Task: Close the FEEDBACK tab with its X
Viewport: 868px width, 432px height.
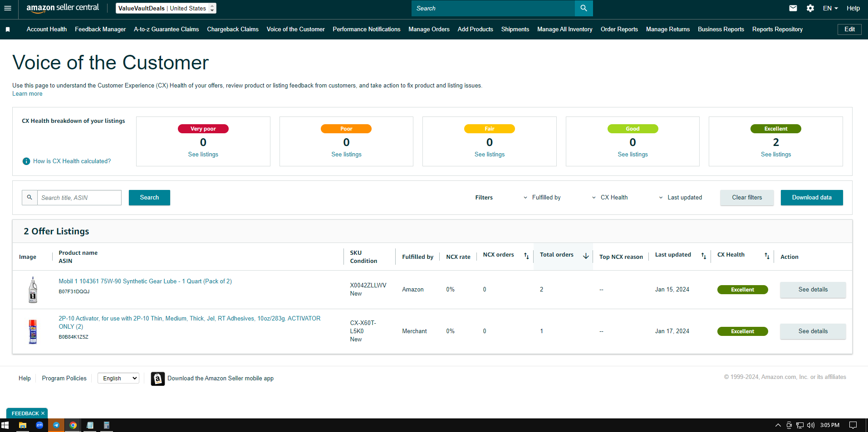Action: coord(43,413)
